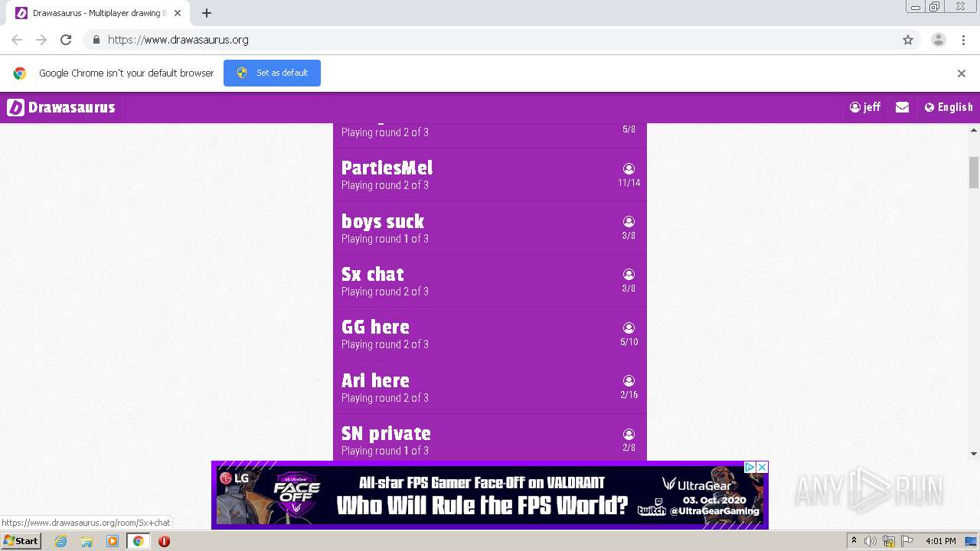Click player icon on Ari here row
The height and width of the screenshot is (551, 980).
click(629, 380)
